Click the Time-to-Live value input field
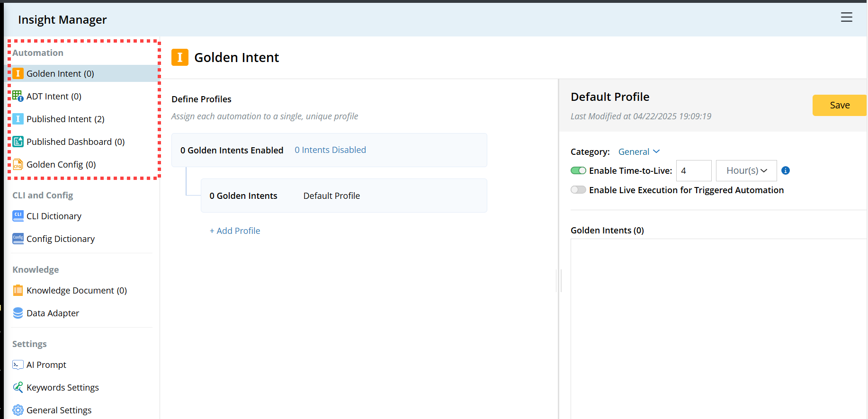 point(693,170)
